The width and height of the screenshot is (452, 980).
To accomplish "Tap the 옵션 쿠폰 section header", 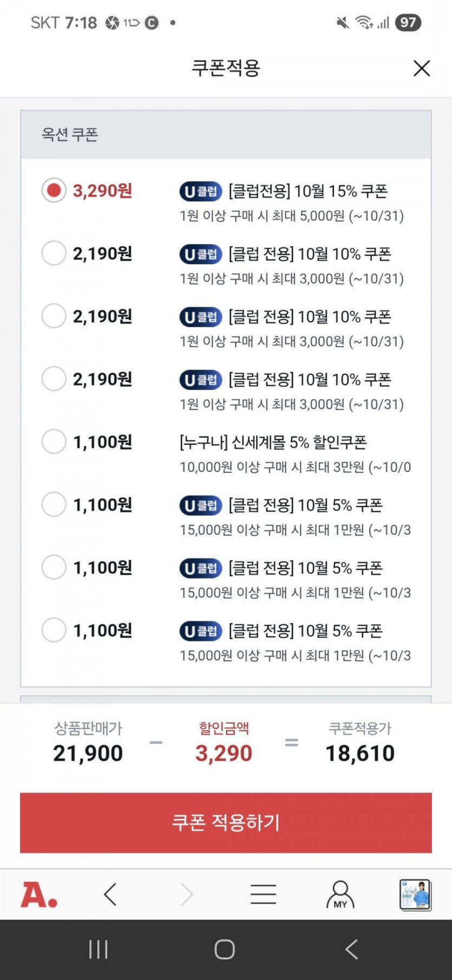I will (x=70, y=134).
